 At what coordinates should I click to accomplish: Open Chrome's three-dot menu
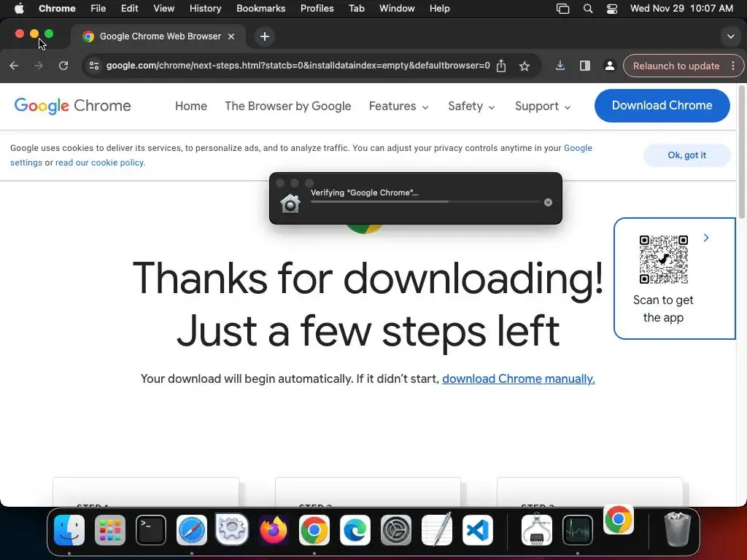pyautogui.click(x=733, y=66)
